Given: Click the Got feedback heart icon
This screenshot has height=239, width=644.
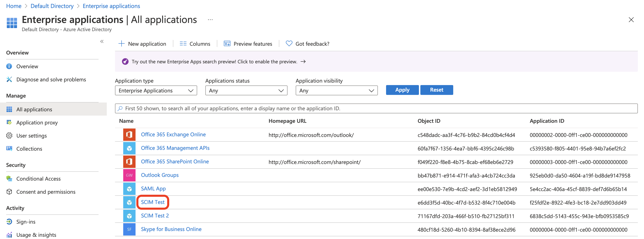Looking at the screenshot, I should pyautogui.click(x=289, y=44).
